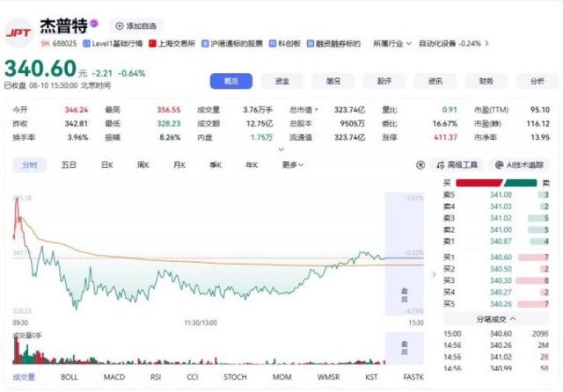Expand quote details chevron below stats
The width and height of the screenshot is (563, 392).
(281, 149)
